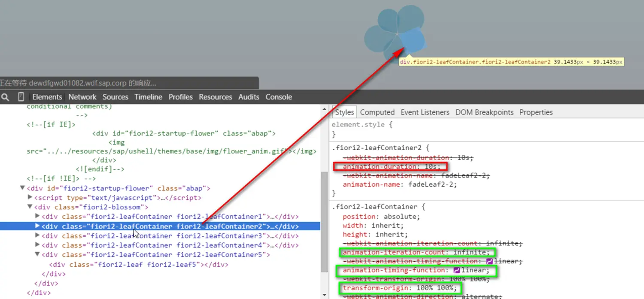Open the Elements panel tab
The height and width of the screenshot is (299, 644).
pos(47,97)
